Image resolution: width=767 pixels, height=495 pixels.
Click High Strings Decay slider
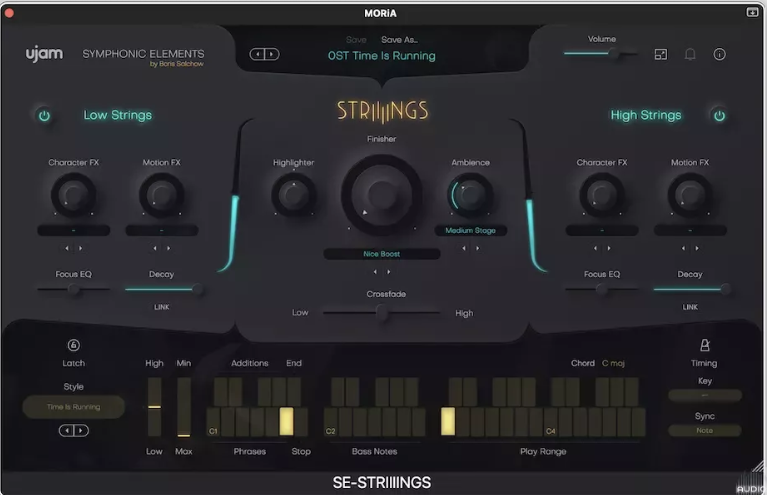[x=692, y=290]
